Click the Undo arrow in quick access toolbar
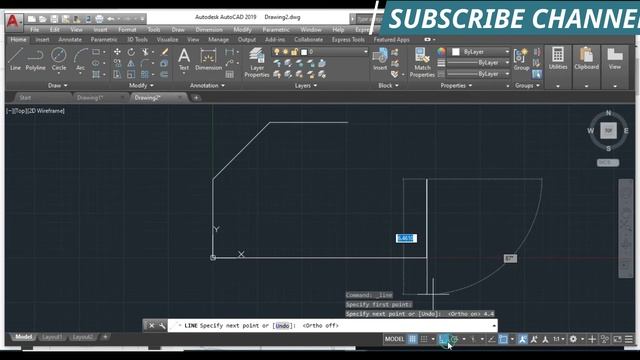This screenshot has height=360, width=640. point(111,19)
